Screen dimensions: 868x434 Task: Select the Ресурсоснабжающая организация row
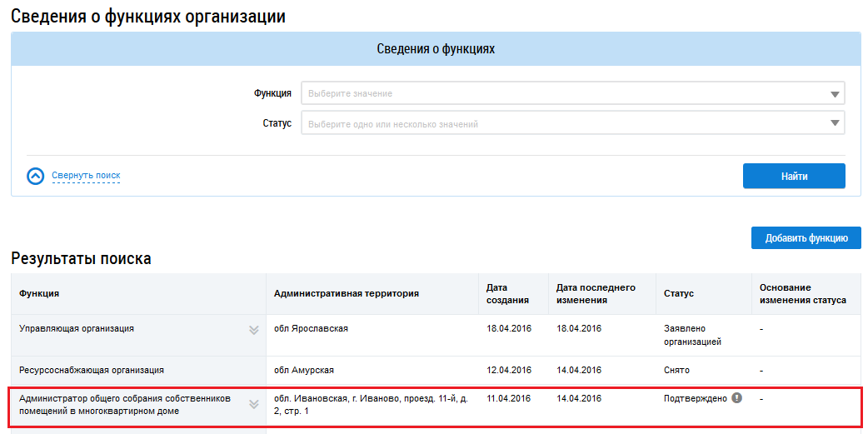click(x=92, y=370)
